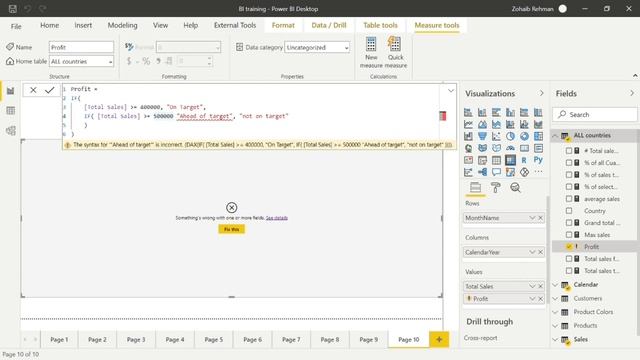Open MonthName field dropdown arrow

532,218
